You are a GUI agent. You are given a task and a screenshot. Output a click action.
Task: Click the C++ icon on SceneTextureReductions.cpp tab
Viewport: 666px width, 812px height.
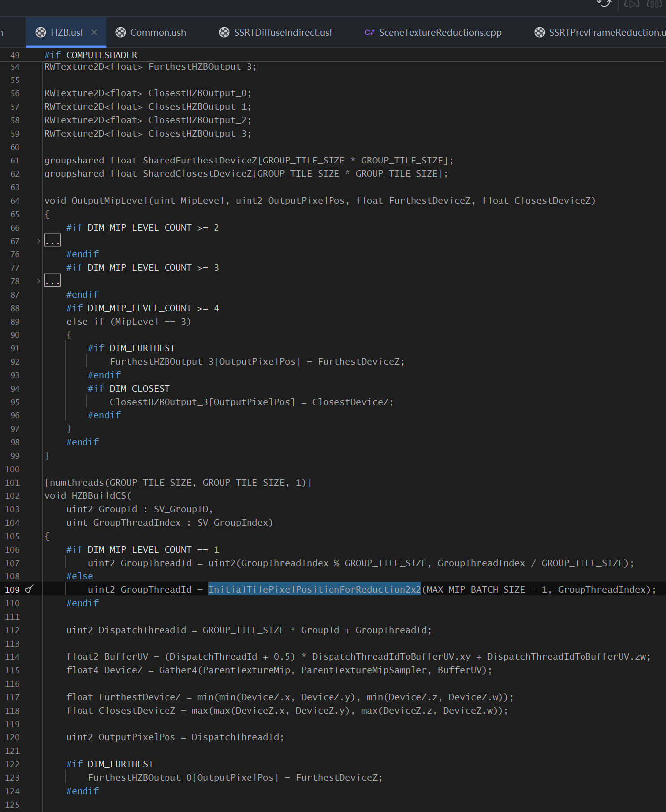pyautogui.click(x=369, y=32)
